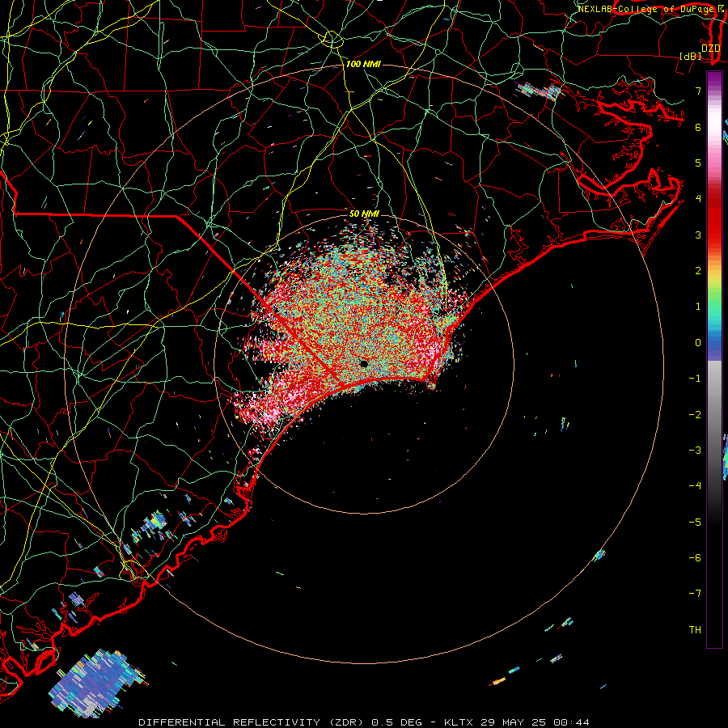The image size is (728, 728).
Task: Click the "[dB]" units label
Action: click(691, 56)
